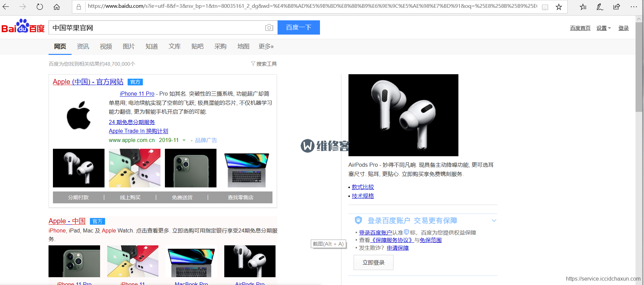The height and width of the screenshot is (285, 644).
Task: Click colorful iPhone 11 thumbnail in first result
Action: pyautogui.click(x=135, y=168)
